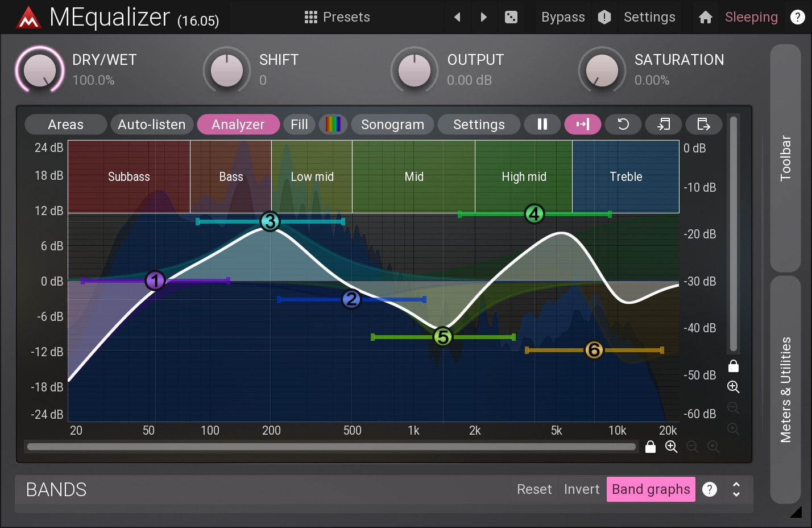This screenshot has width=812, height=528.
Task: Click the SATURATION value 0.00%
Action: point(652,80)
